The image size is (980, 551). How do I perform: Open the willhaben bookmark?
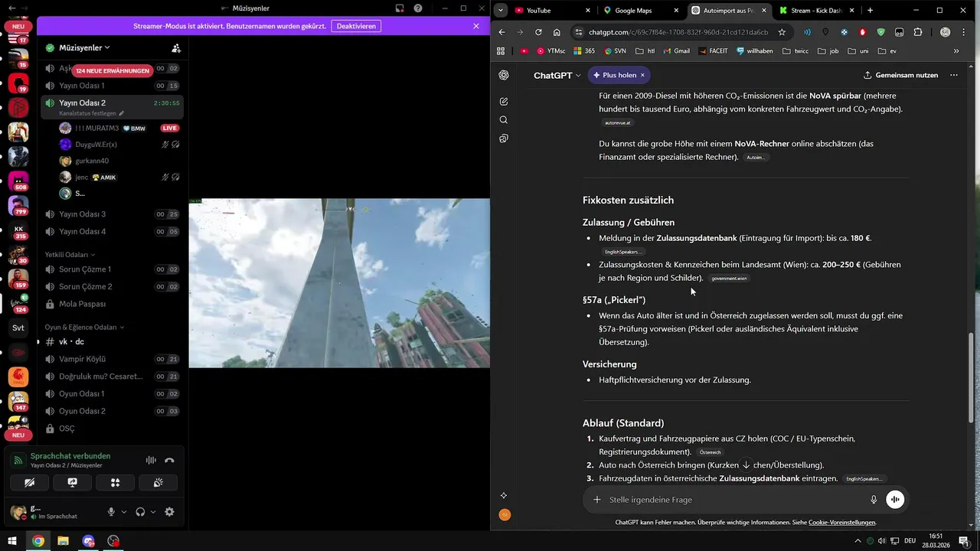tap(754, 51)
